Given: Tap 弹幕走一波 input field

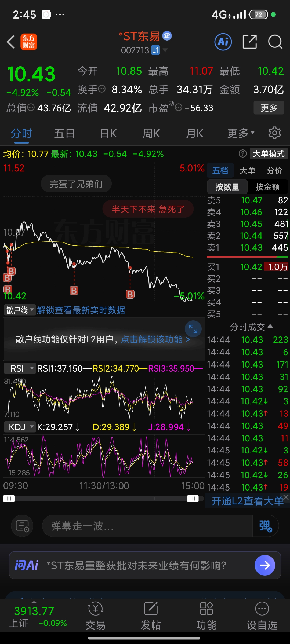Looking at the screenshot, I should (148, 526).
